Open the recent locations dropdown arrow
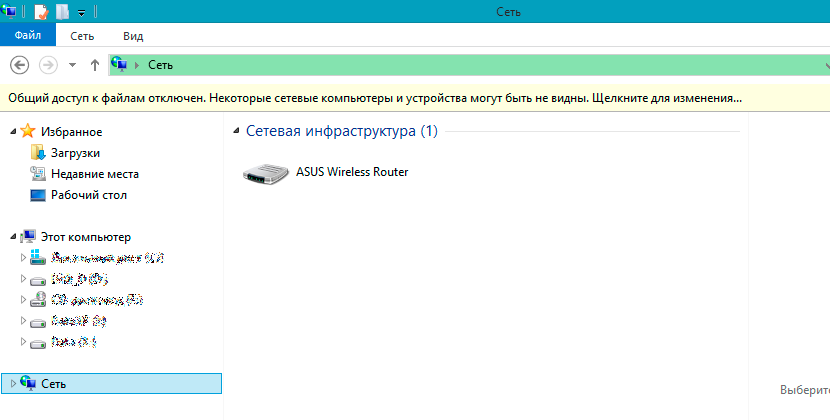Image resolution: width=830 pixels, height=420 pixels. (x=72, y=65)
